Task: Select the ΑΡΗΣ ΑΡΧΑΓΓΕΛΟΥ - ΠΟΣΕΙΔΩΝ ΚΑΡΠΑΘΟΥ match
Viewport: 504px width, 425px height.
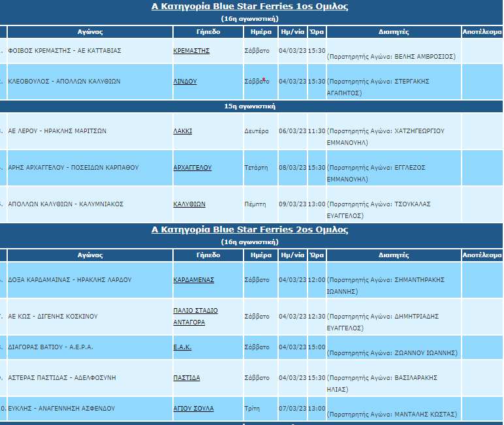Action: click(x=73, y=168)
